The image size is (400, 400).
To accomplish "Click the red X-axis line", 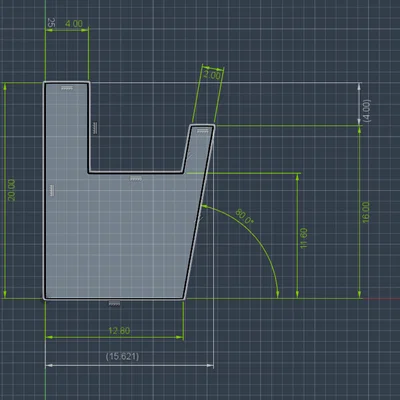I will (382, 299).
